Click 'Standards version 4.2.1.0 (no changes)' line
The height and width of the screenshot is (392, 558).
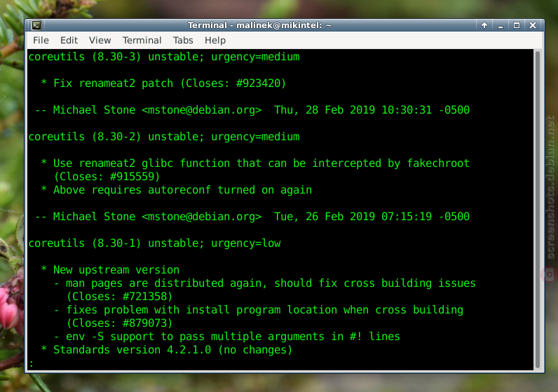coord(167,350)
